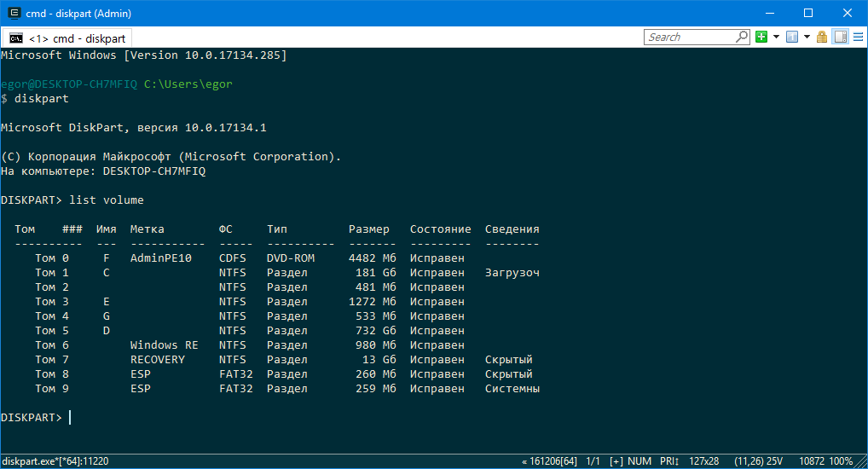Image resolution: width=868 pixels, height=469 pixels.
Task: Click the magnifier icon in search box
Action: tap(742, 37)
